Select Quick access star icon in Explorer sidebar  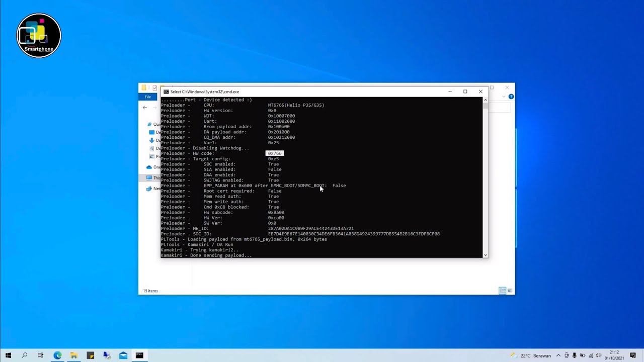[149, 124]
